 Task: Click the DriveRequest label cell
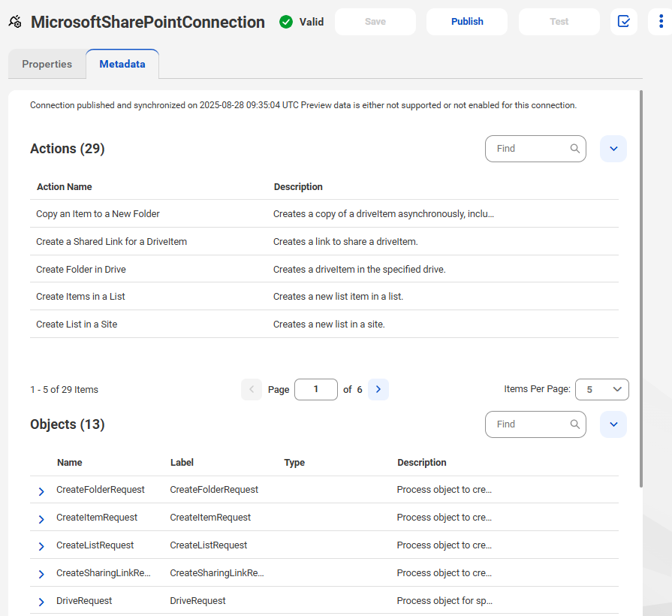(x=197, y=600)
